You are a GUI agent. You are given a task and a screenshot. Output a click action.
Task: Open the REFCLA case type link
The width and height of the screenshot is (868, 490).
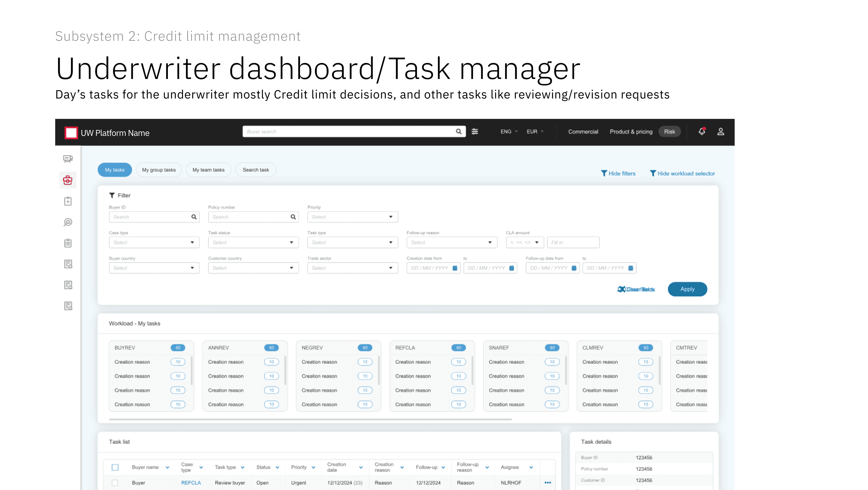(x=191, y=483)
